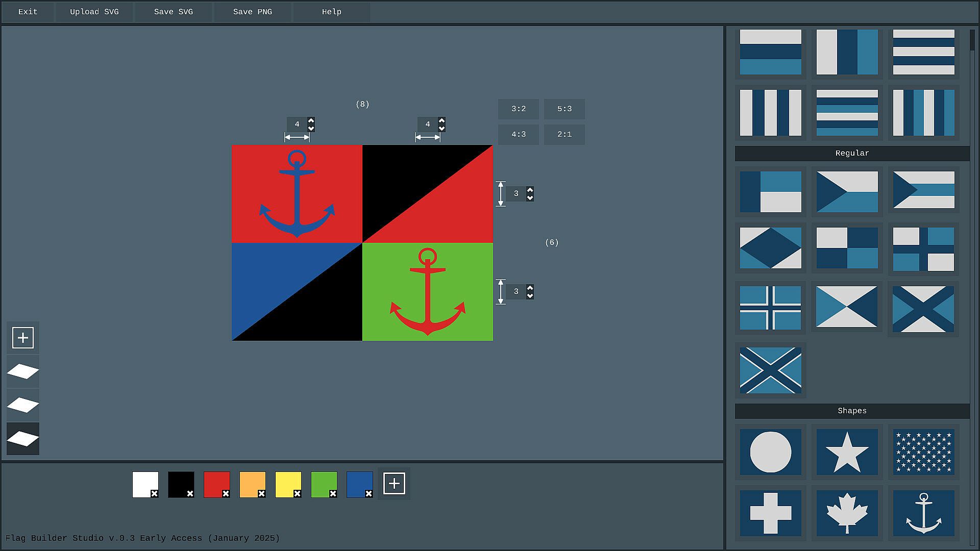Add a new palette color
This screenshot has width=980, height=551.
pyautogui.click(x=394, y=484)
